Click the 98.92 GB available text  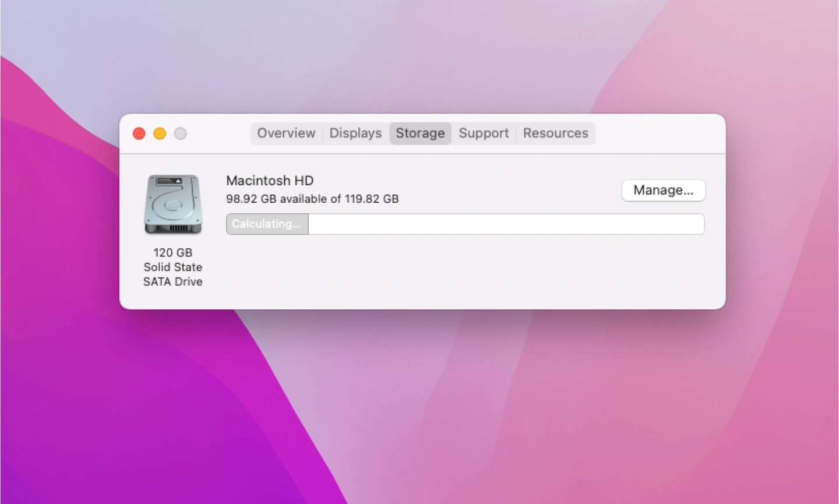click(x=312, y=199)
